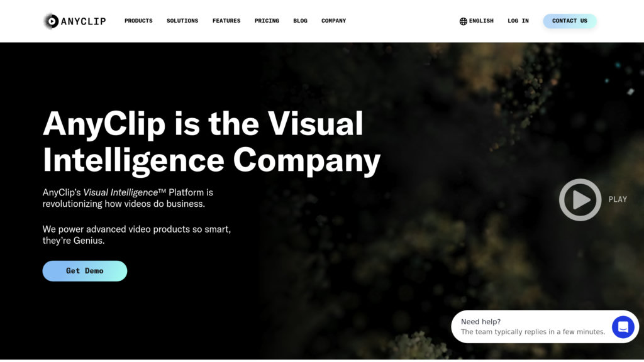Viewport: 644px width, 362px height.
Task: Click the AnyClip is the Visual Intelligence Company headline
Action: pyautogui.click(x=211, y=141)
